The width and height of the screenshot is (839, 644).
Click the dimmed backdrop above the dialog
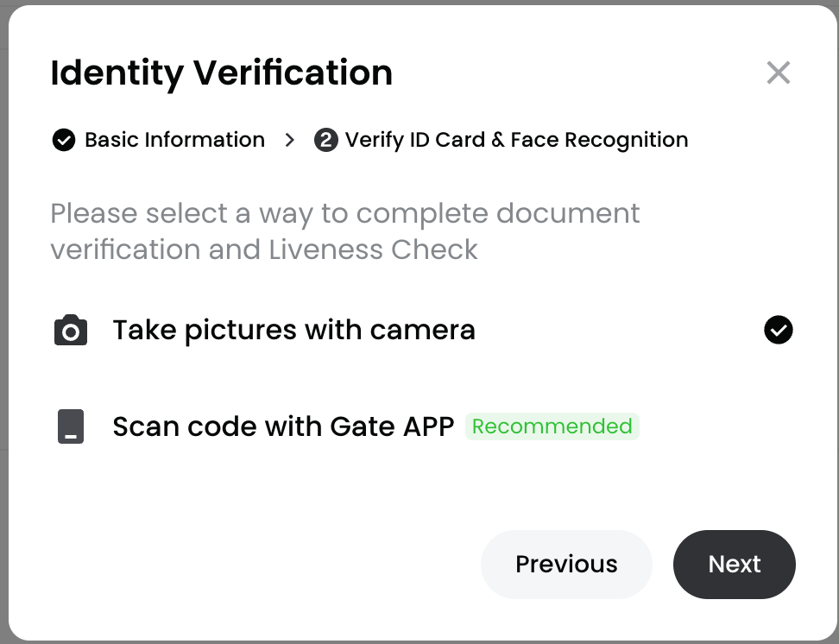419,2
